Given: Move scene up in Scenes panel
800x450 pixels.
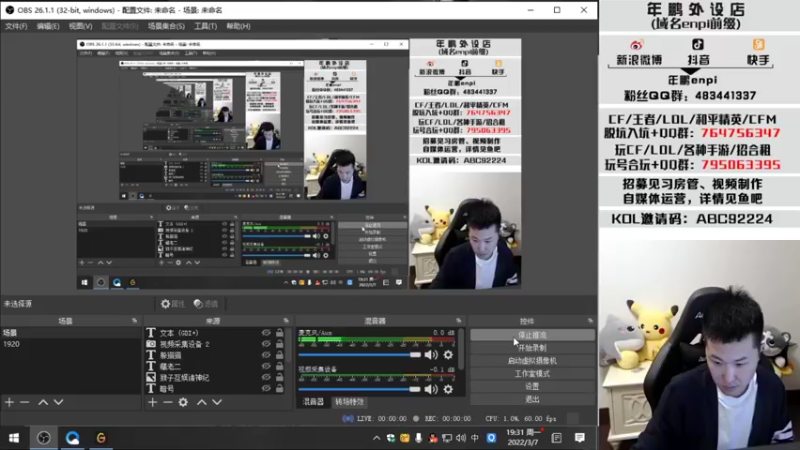Looking at the screenshot, I should point(43,403).
